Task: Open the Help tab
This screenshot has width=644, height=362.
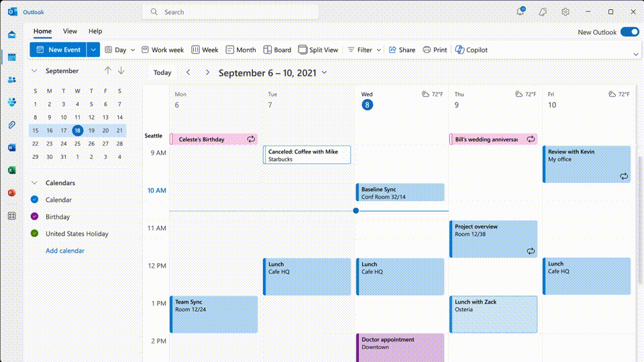Action: pyautogui.click(x=95, y=32)
